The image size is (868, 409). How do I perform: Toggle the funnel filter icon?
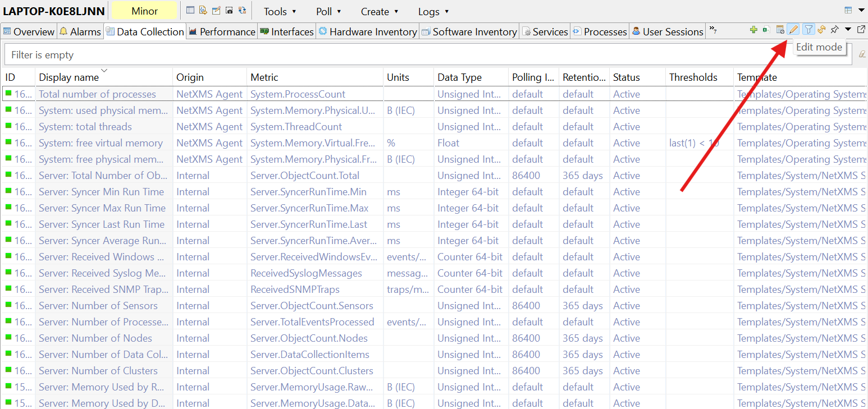[x=808, y=30]
